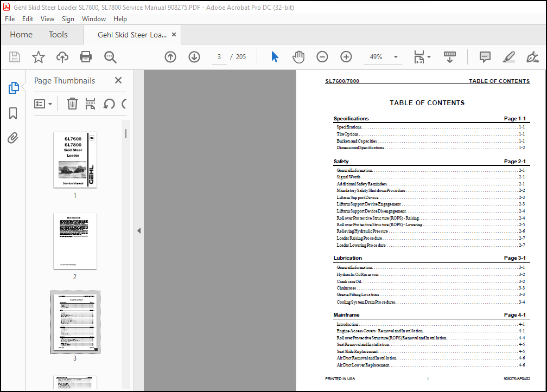
Task: Open the zoom level dropdown arrow
Action: (x=396, y=57)
